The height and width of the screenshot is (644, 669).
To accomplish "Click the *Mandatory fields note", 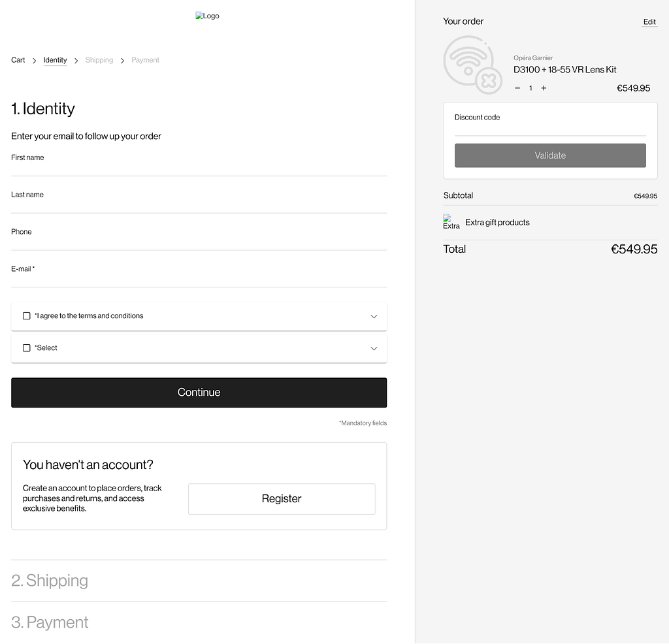I will pos(363,423).
